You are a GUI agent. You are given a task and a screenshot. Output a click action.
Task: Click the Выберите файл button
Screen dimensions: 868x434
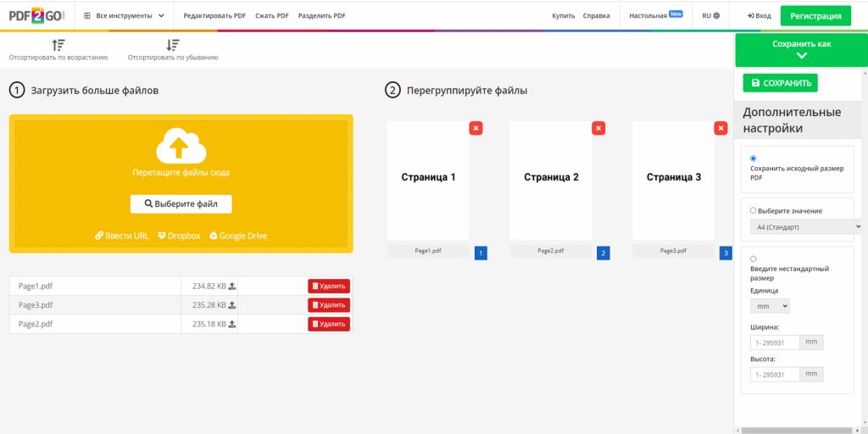click(x=181, y=203)
